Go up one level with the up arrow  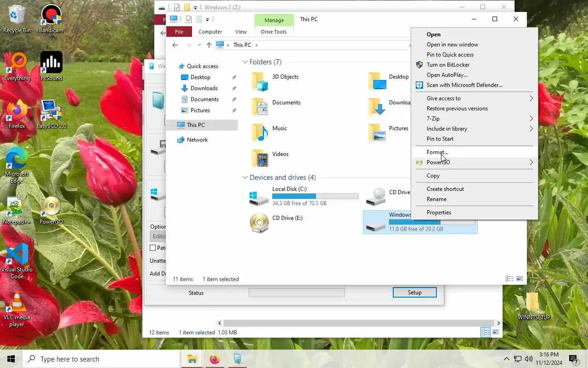(x=209, y=45)
